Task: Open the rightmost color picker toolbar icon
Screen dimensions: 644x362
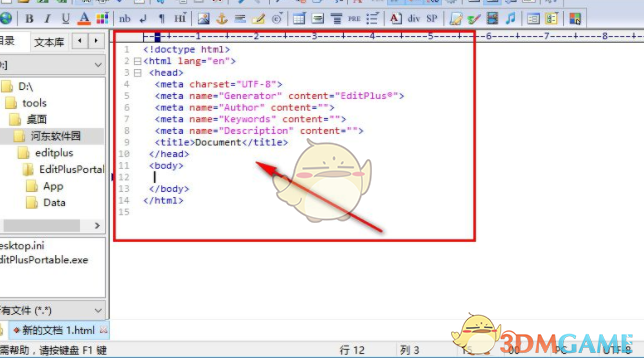Action: point(575,18)
